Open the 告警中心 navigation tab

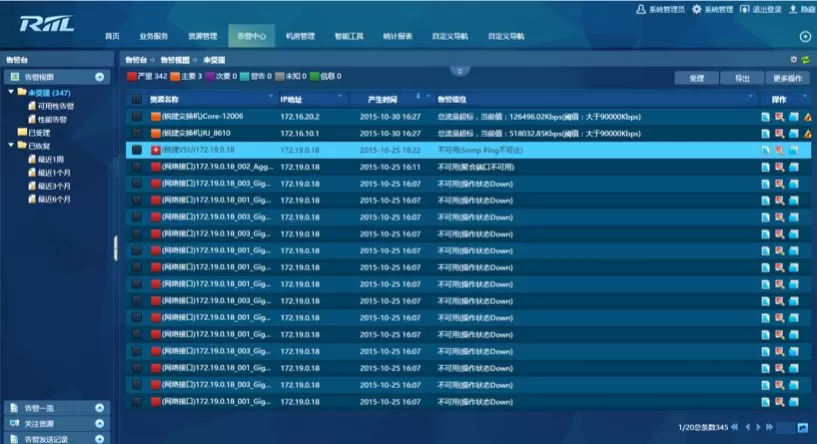[x=251, y=37]
